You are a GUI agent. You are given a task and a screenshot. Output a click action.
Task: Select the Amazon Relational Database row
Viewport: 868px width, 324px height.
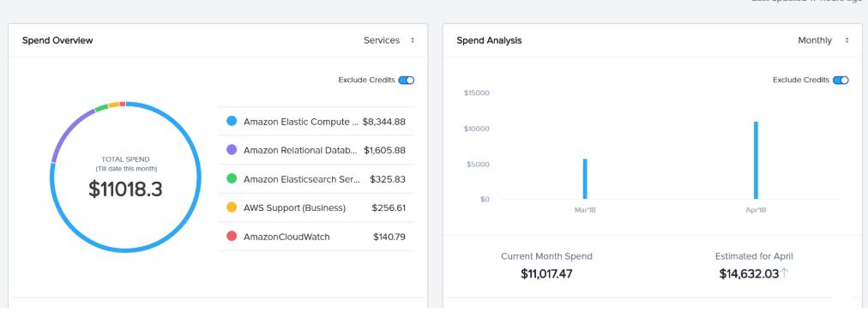click(316, 150)
